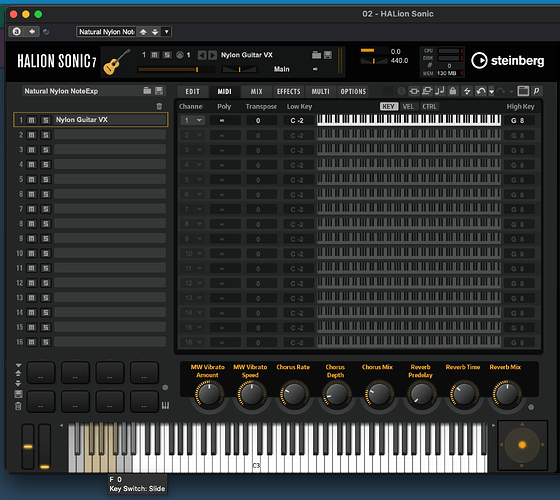Switch to the EDIT tab
This screenshot has height=500, width=560.
click(192, 91)
